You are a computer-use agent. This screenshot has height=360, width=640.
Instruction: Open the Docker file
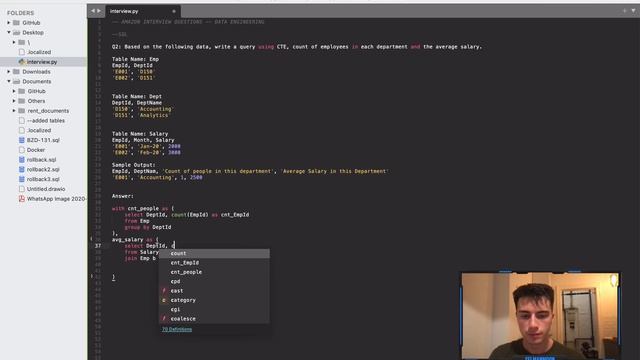coord(36,150)
